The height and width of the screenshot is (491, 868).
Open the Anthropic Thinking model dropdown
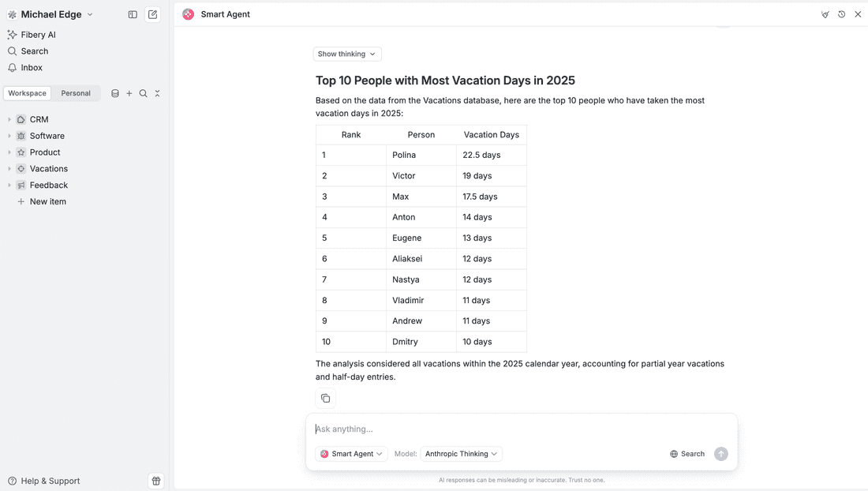click(x=462, y=454)
